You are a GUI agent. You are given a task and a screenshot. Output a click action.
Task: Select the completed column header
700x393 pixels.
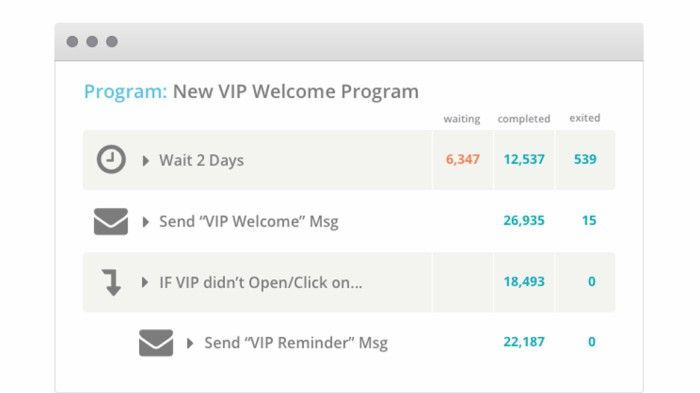point(524,119)
